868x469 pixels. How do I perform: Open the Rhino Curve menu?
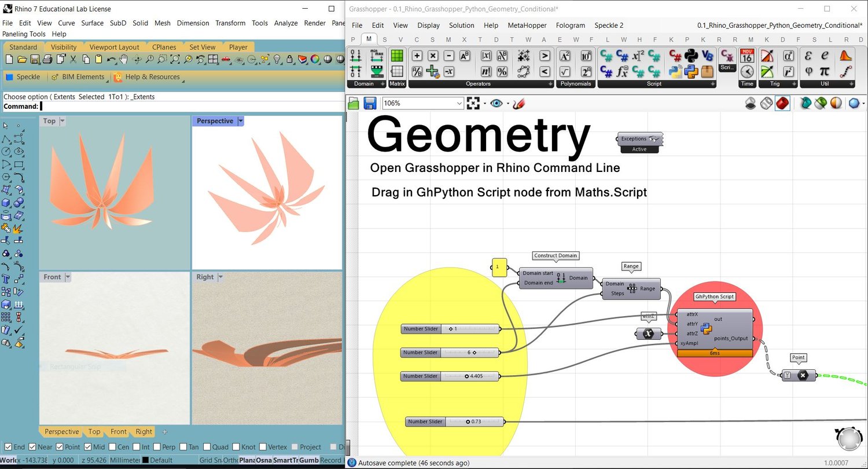(x=66, y=23)
